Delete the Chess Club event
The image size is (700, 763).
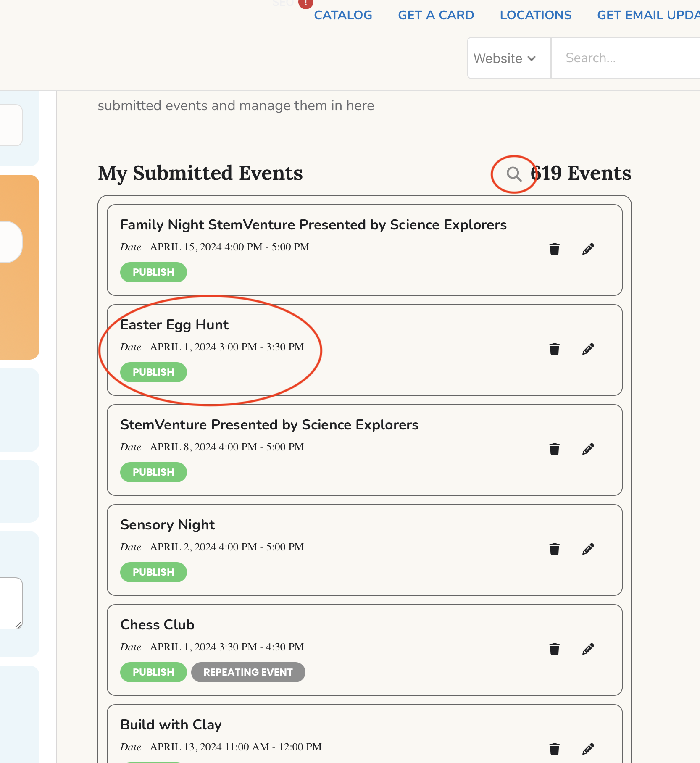[555, 649]
